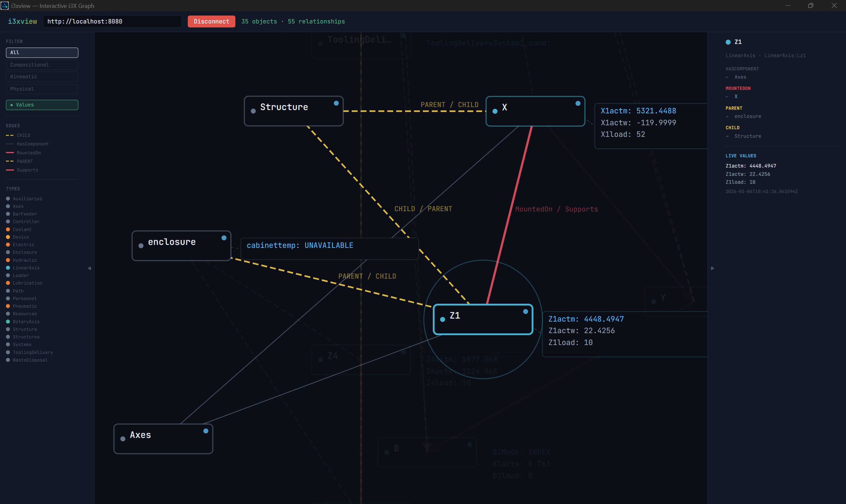
Task: Click the status dot on the Axes node
Action: pos(206,431)
